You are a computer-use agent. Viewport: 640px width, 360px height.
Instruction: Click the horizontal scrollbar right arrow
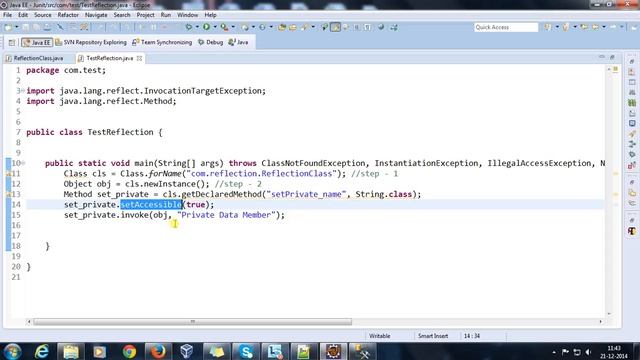click(x=600, y=322)
